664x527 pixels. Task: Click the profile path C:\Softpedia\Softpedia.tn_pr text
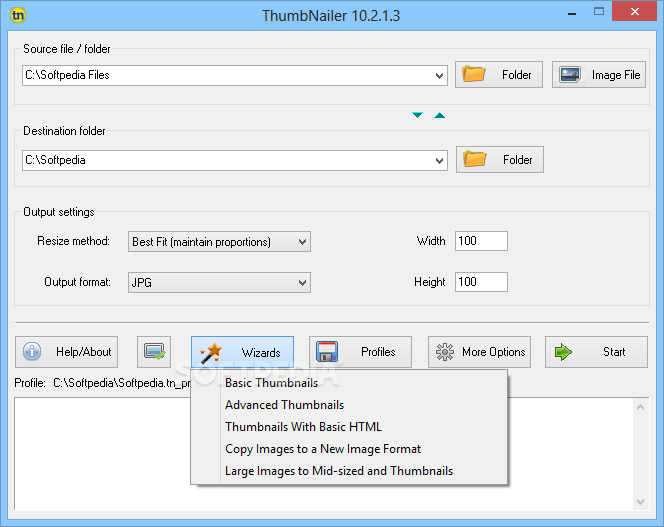[x=122, y=383]
